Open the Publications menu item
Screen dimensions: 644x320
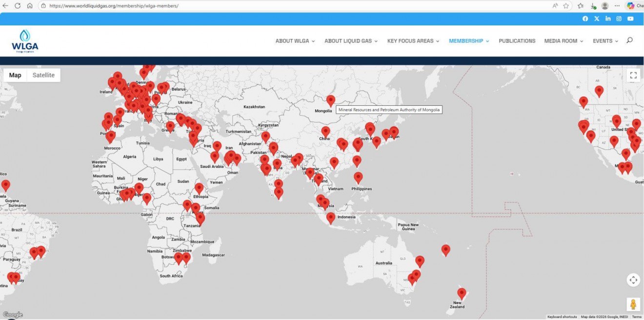pos(517,41)
